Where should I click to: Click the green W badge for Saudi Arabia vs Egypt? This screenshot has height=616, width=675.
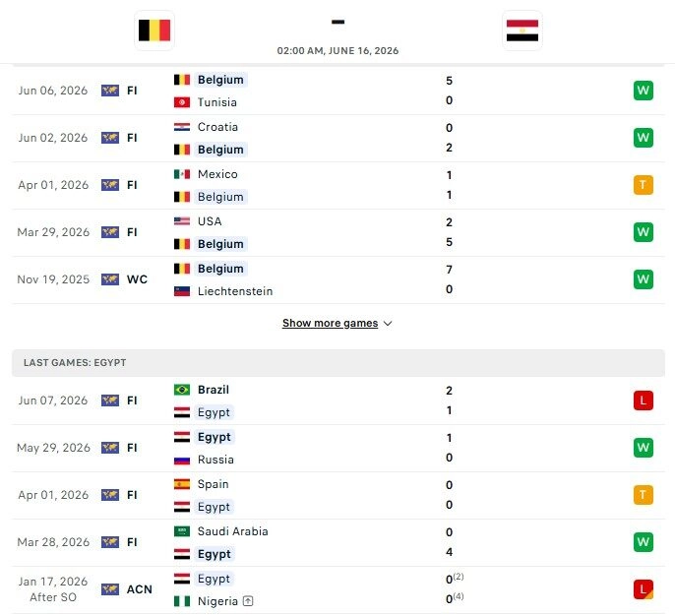click(644, 542)
